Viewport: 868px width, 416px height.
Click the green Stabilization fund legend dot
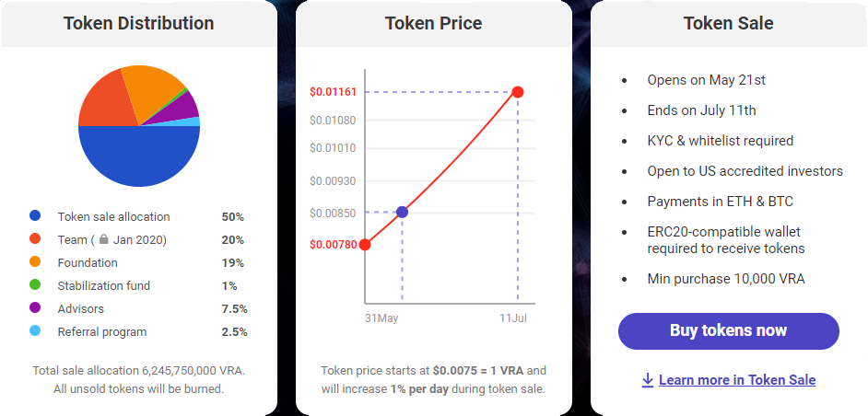35,286
